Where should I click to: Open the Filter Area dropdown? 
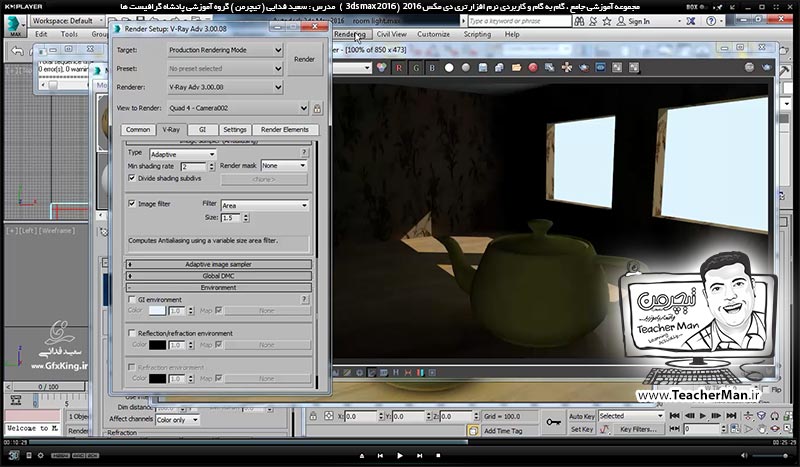click(x=265, y=205)
